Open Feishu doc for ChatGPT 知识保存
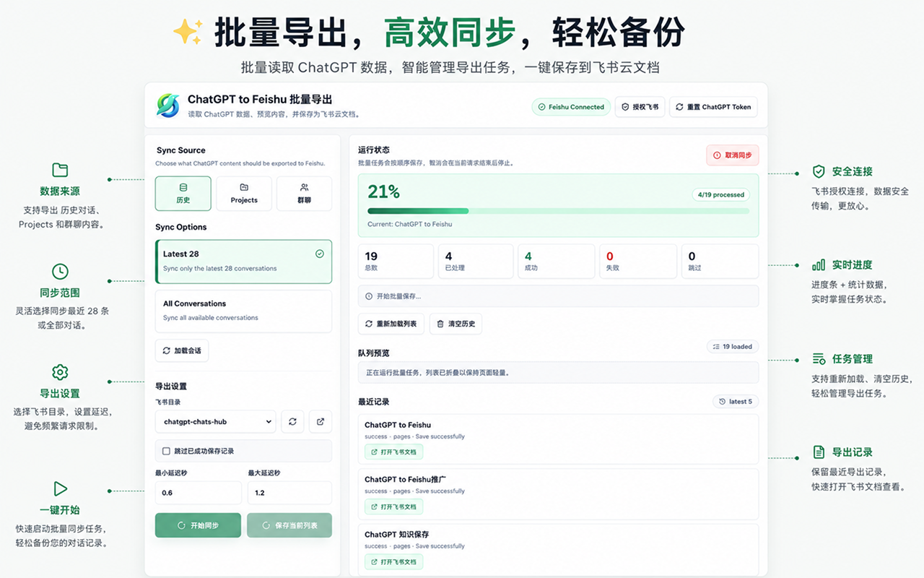Viewport: 924px width, 578px height. 393,562
